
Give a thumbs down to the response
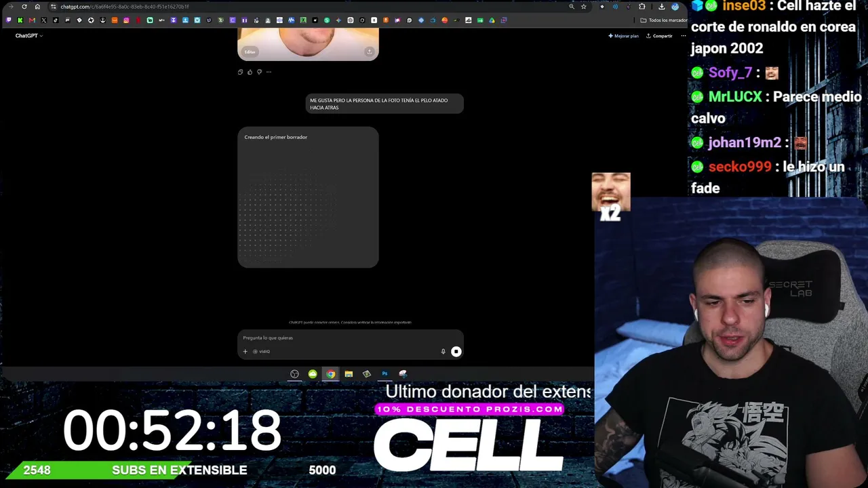[x=259, y=72]
